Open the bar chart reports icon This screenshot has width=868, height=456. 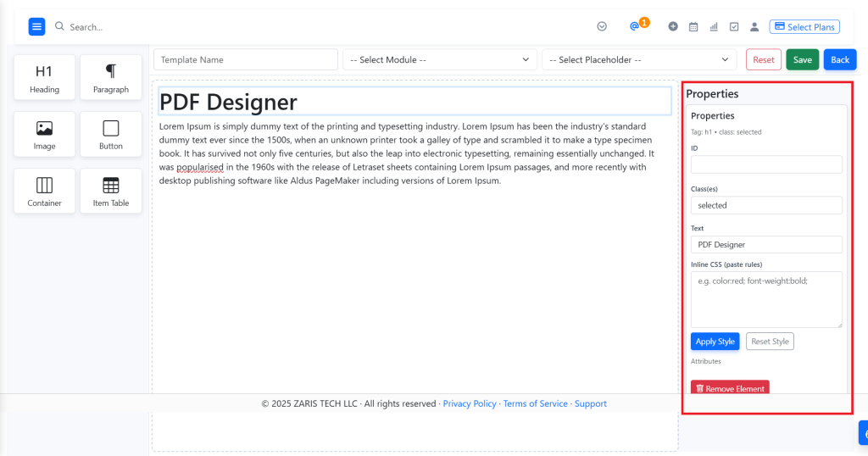[x=714, y=26]
